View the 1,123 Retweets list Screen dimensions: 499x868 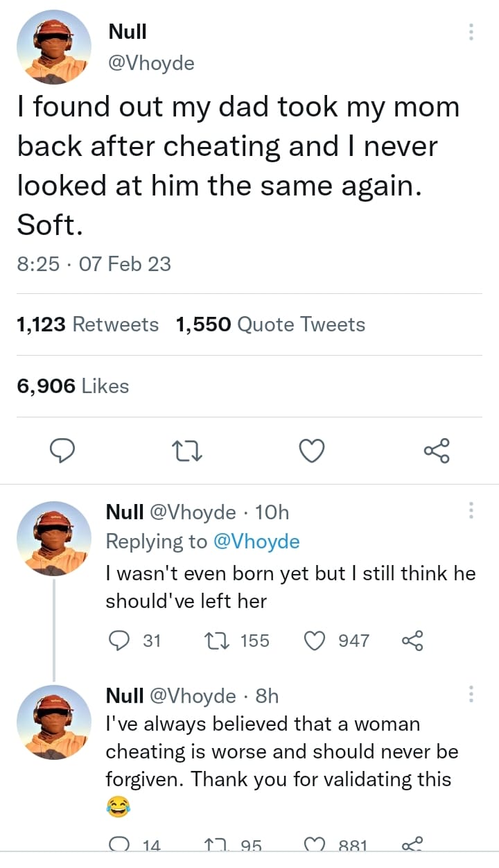pos(87,324)
